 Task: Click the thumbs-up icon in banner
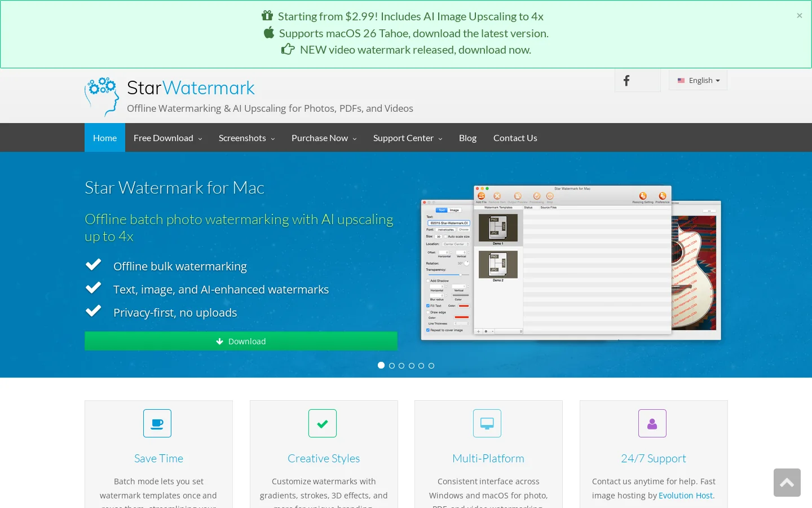tap(288, 49)
